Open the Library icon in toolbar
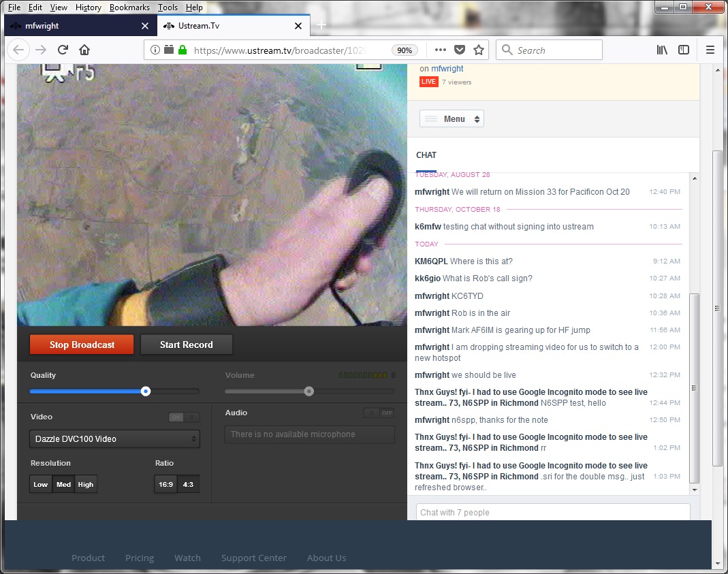Screen dimensions: 728x574 (x=662, y=50)
